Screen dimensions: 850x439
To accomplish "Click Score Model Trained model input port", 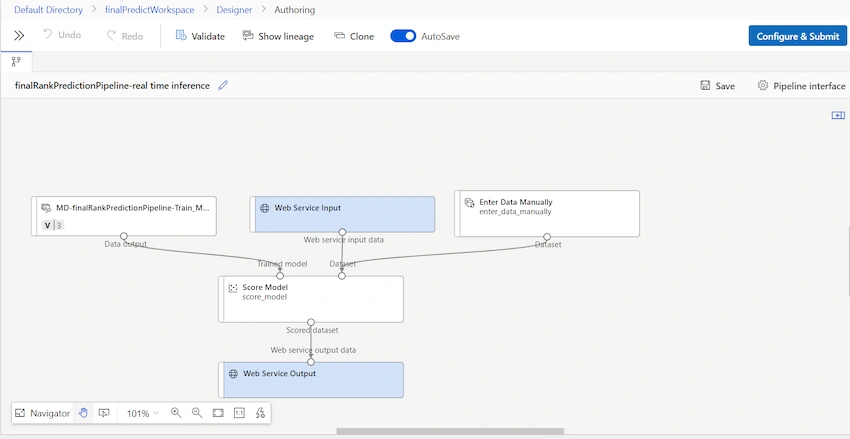I will 280,276.
